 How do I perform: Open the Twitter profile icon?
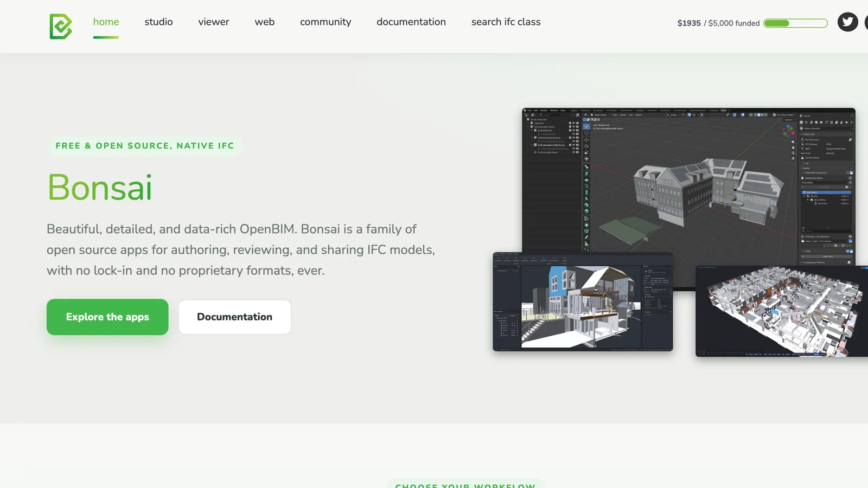(847, 22)
